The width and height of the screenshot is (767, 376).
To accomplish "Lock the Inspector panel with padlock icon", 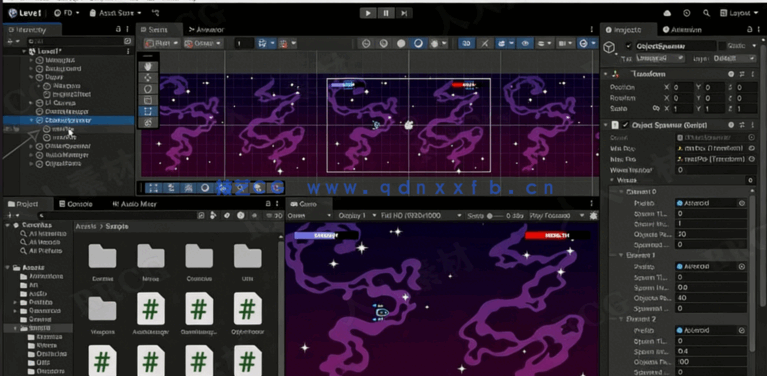I will 751,30.
